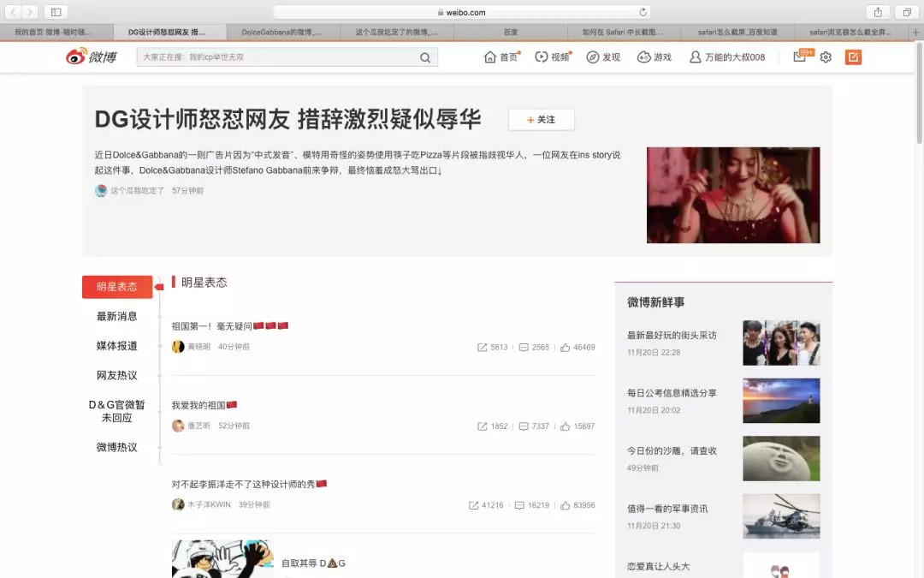The width and height of the screenshot is (924, 578).
Task: Select 微博热议 sidebar tab
Action: coord(117,447)
